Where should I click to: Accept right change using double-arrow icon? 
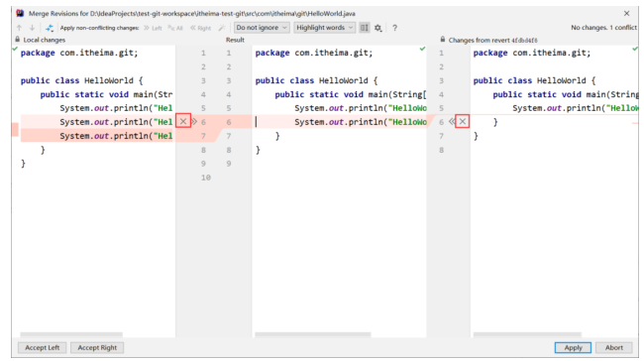[x=452, y=121]
